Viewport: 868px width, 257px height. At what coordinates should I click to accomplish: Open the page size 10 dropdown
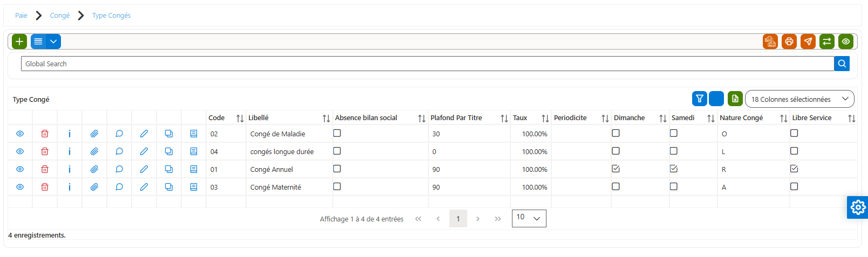(529, 218)
